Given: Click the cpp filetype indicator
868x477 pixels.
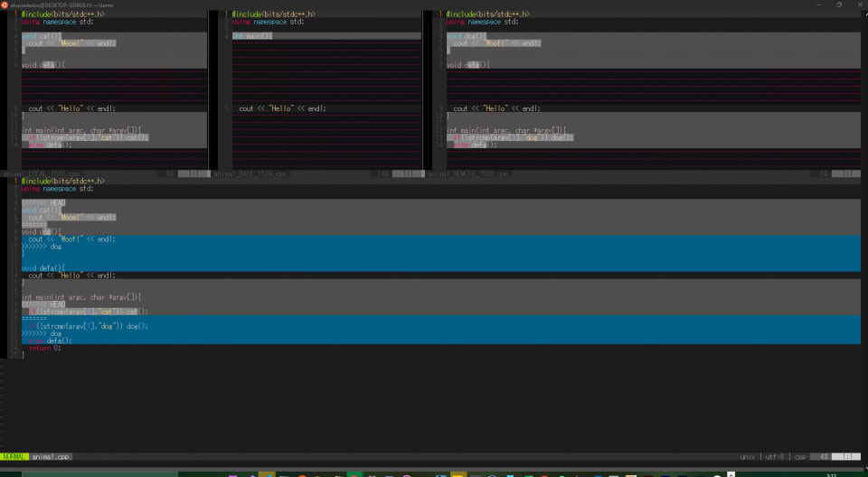Looking at the screenshot, I should point(800,457).
